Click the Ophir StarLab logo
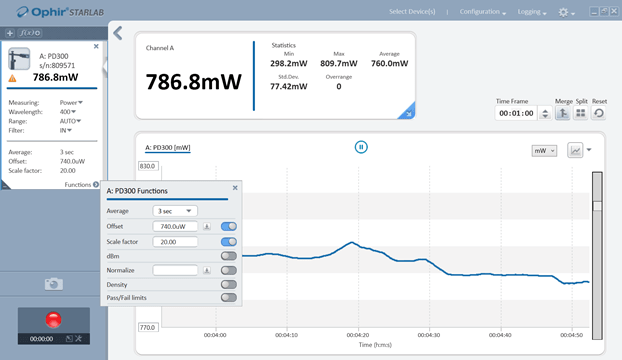This screenshot has height=360, width=622. coord(60,12)
